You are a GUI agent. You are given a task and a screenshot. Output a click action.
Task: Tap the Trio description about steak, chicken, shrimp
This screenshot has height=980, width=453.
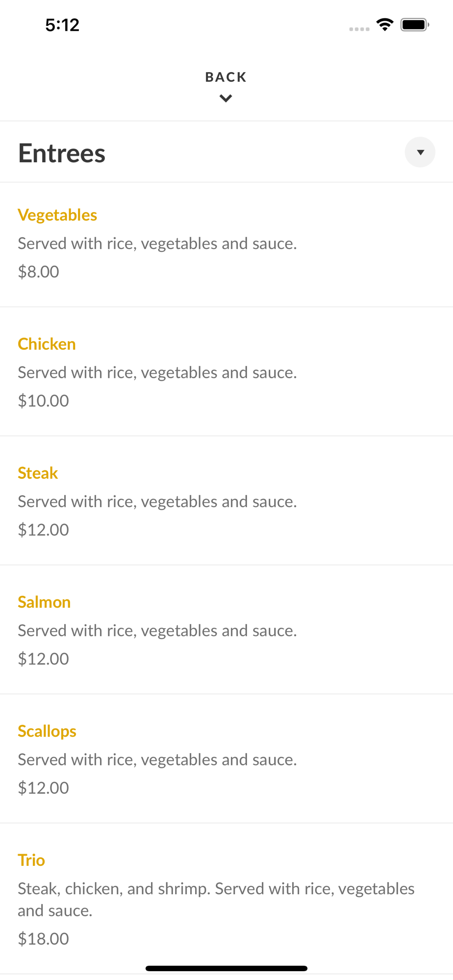[216, 899]
